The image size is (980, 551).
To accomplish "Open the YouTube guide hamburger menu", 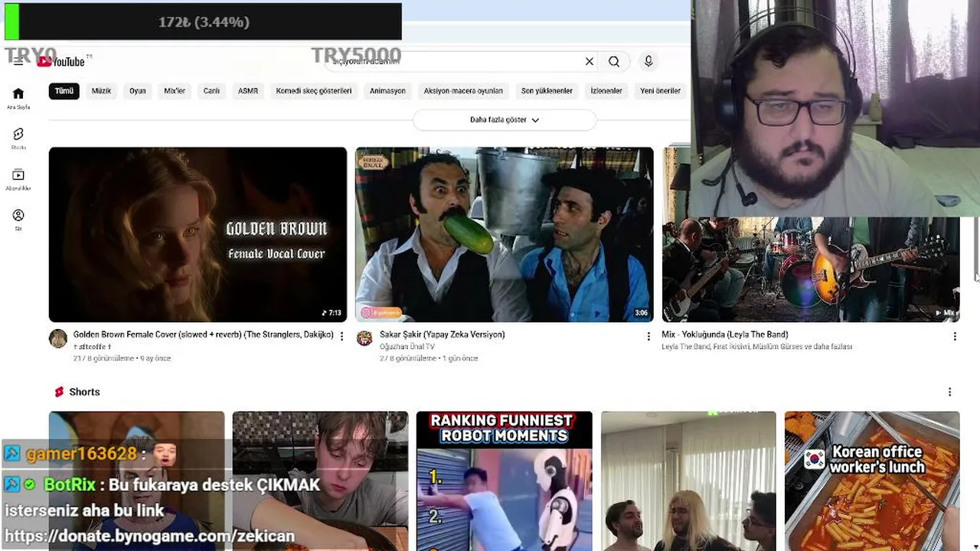I will [x=18, y=61].
